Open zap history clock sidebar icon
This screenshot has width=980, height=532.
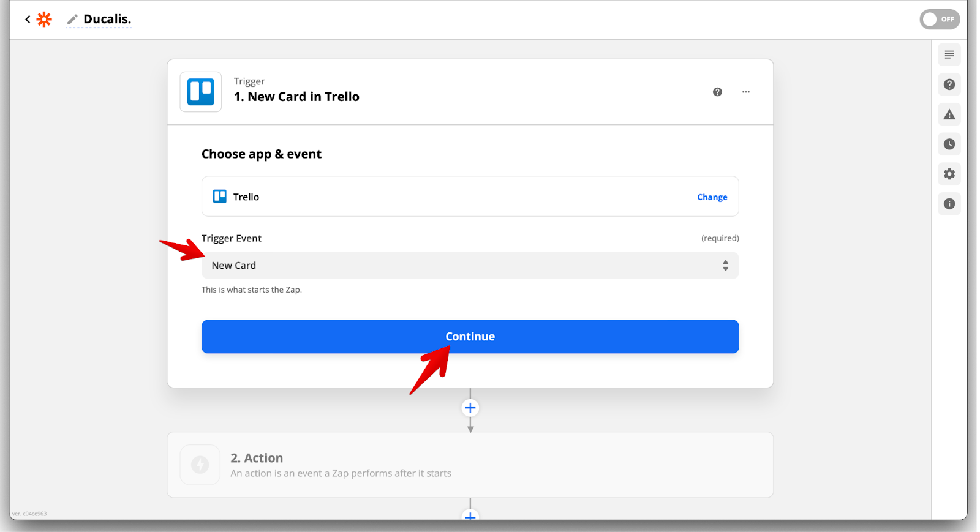(x=949, y=144)
